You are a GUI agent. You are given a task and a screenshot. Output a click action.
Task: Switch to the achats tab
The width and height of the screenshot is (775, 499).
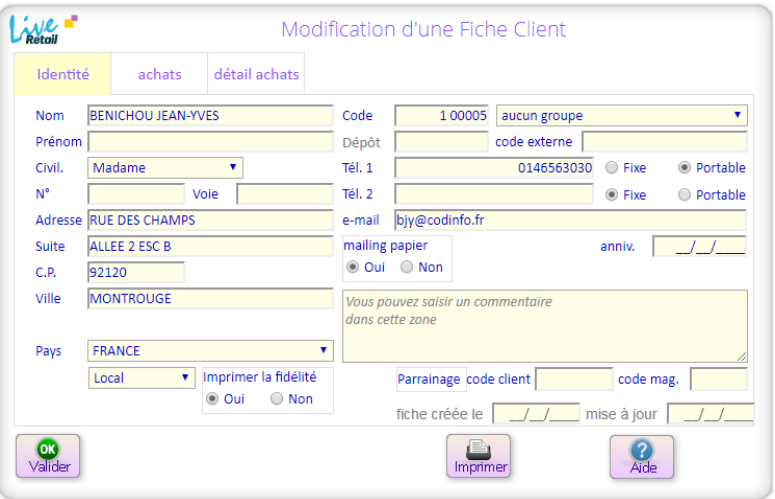tap(160, 74)
